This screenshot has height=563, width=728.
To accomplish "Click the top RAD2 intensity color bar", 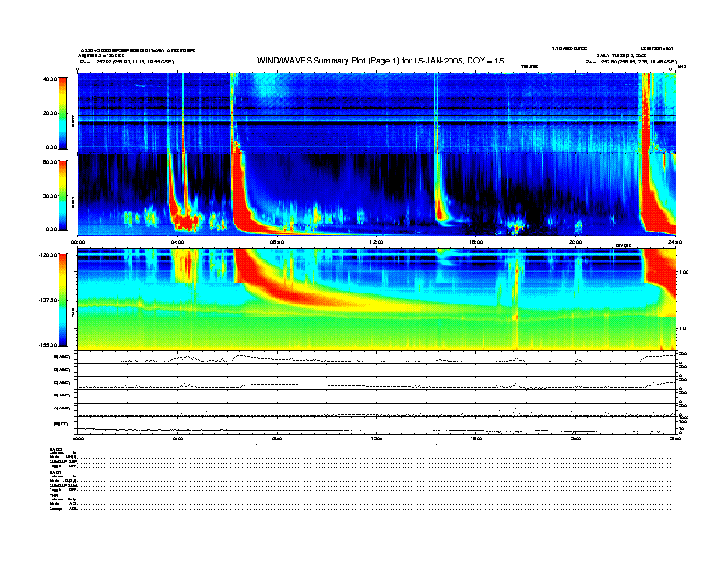I will (63, 113).
